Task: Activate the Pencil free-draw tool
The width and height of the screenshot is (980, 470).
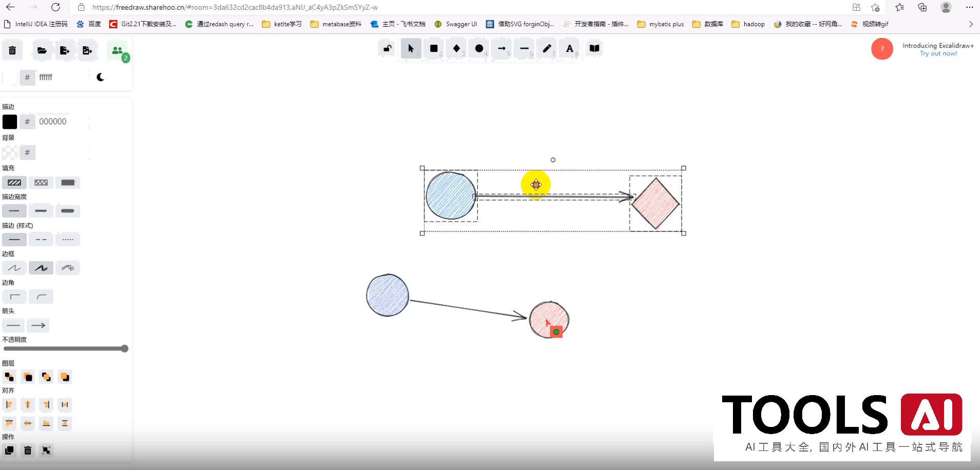Action: click(x=547, y=49)
